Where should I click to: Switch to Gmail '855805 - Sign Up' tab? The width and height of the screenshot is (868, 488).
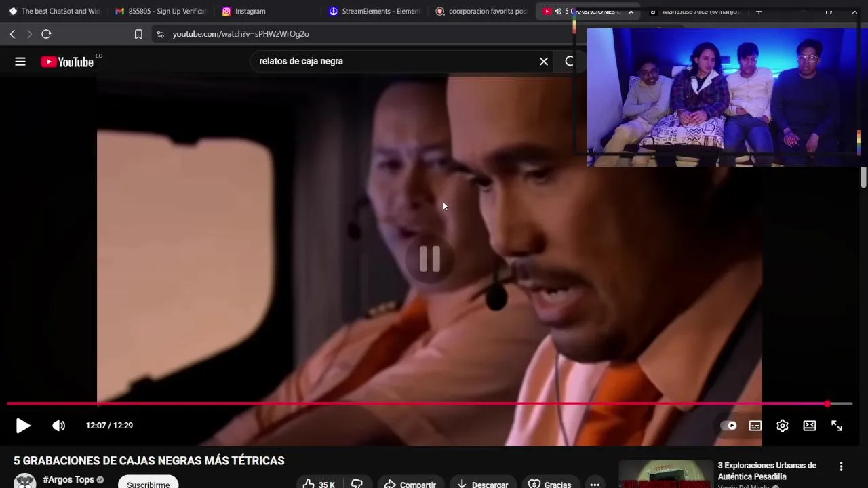point(161,12)
